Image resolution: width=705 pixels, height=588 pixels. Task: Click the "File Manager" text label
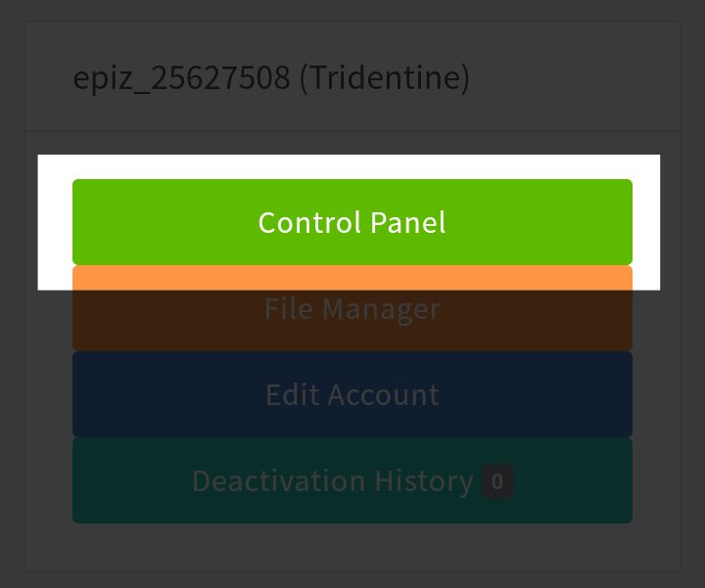[352, 309]
